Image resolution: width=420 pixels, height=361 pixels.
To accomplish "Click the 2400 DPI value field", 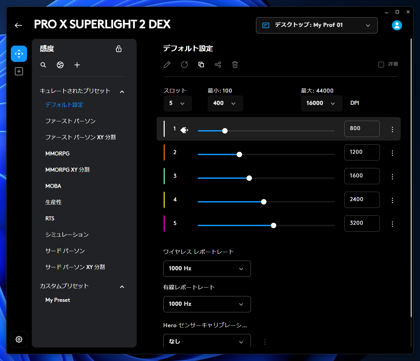I will pyautogui.click(x=362, y=200).
